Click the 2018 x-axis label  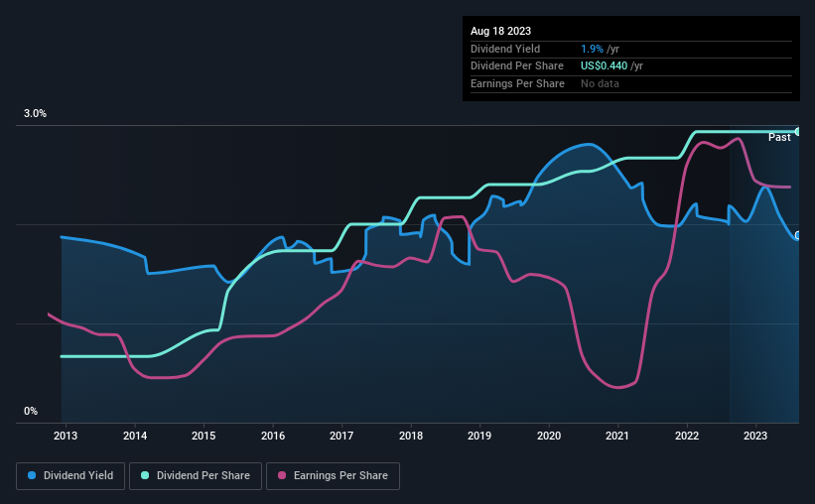click(x=411, y=436)
